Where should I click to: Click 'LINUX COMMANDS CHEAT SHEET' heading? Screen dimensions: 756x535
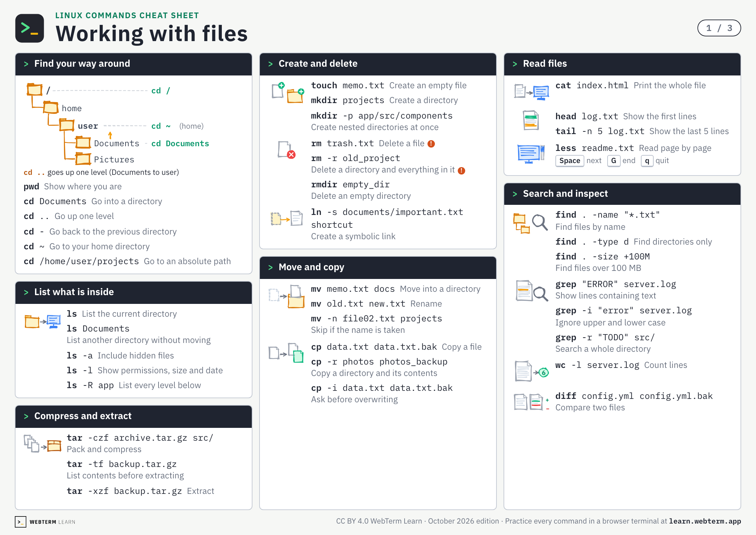click(127, 15)
